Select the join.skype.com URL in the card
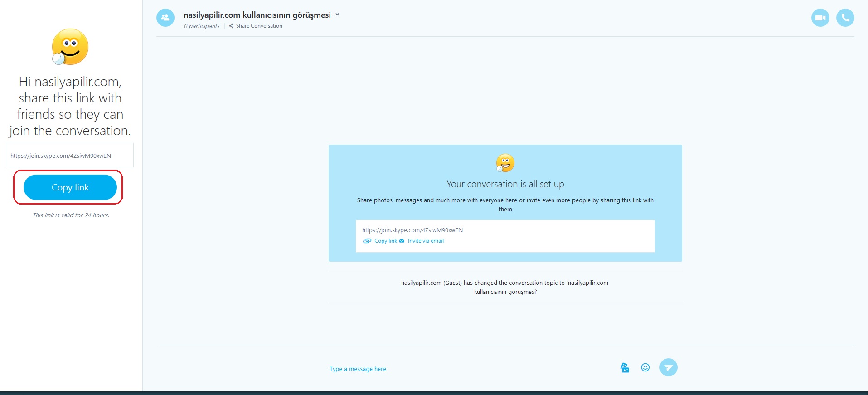868x395 pixels. point(412,230)
